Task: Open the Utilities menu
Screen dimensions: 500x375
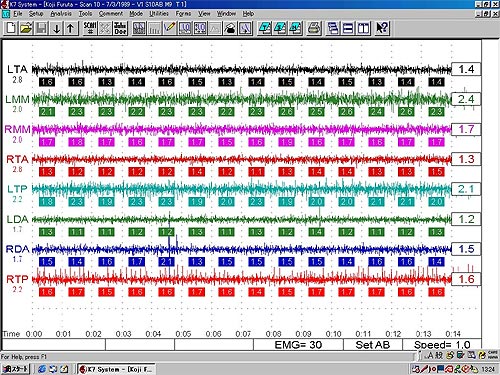Action: [x=159, y=14]
